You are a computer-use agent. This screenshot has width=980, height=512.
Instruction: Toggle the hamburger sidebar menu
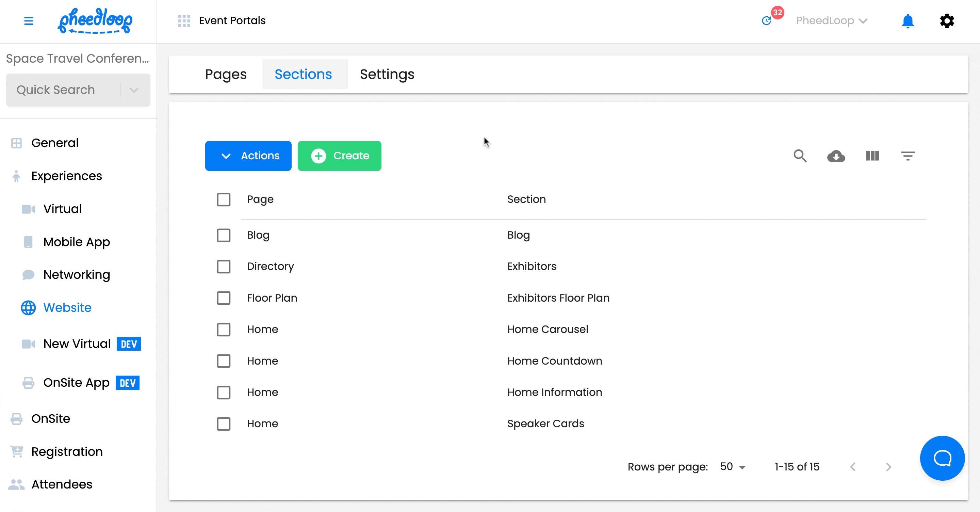[x=29, y=21]
